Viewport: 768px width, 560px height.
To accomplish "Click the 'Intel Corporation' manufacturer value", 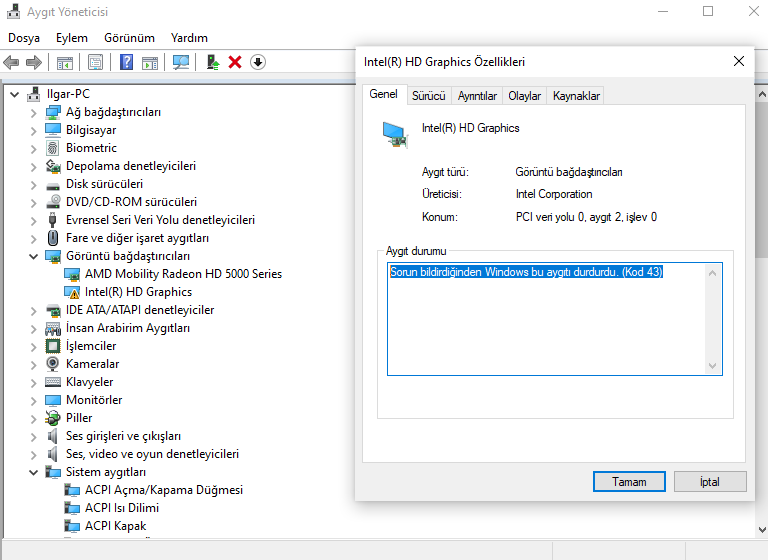I will tap(554, 194).
